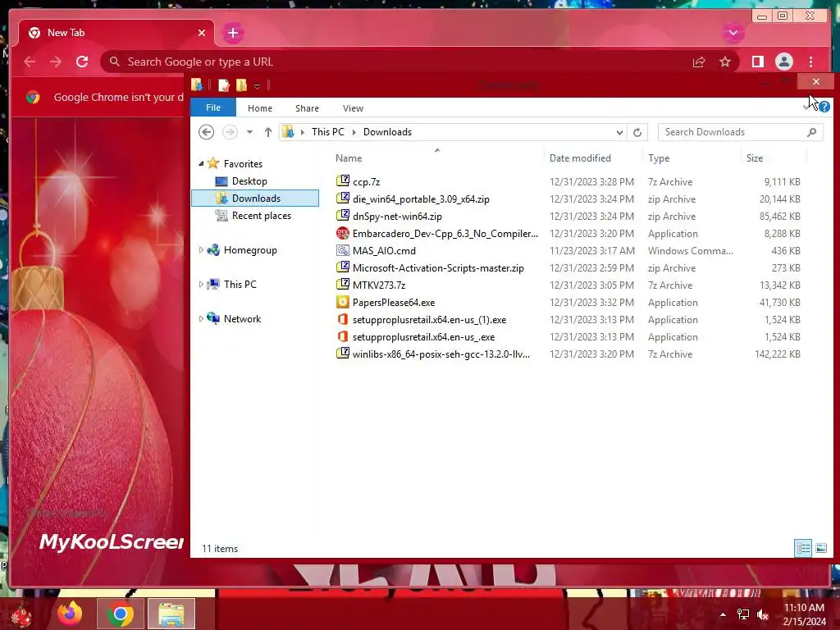
Task: Select Downloads in navigation pane
Action: (x=255, y=199)
